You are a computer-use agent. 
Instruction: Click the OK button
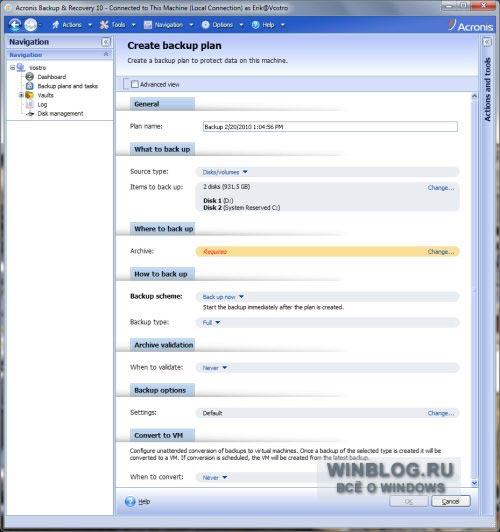[x=409, y=501]
